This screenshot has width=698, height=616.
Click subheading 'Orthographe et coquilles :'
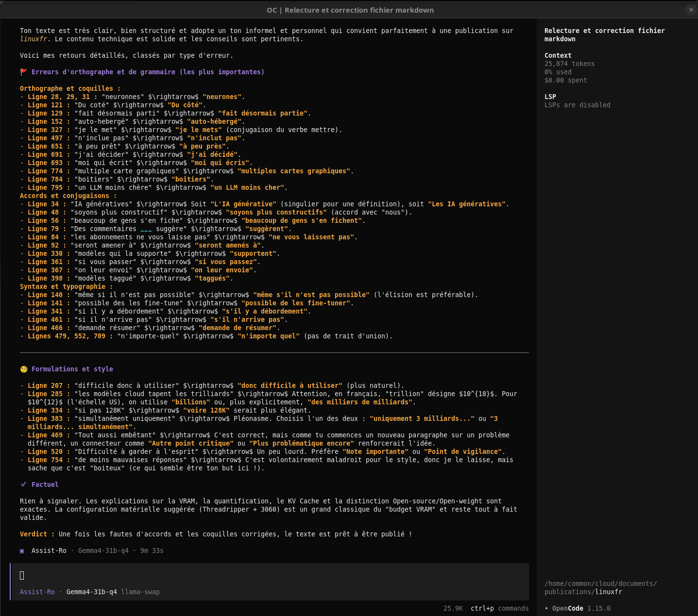[x=70, y=88]
